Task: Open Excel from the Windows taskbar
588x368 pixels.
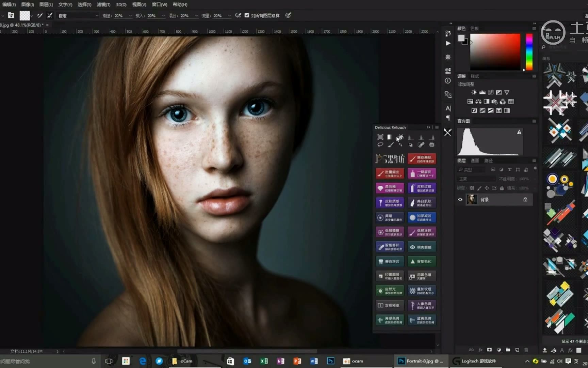Action: tap(264, 361)
